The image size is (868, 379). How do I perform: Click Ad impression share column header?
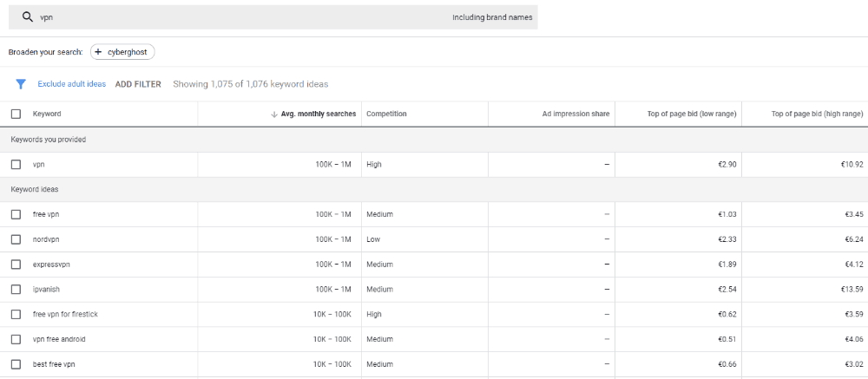click(575, 114)
